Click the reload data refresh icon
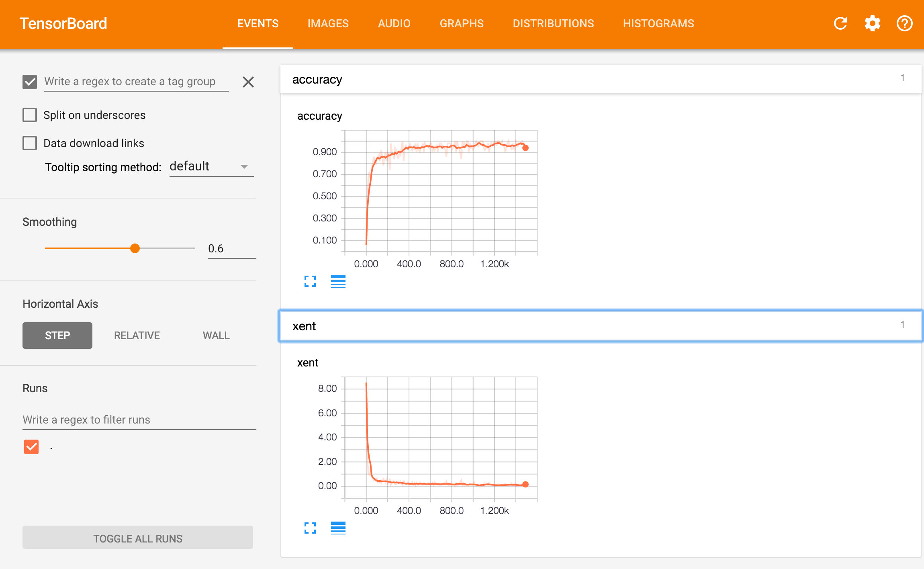Viewport: 924px width, 569px height. coord(840,23)
